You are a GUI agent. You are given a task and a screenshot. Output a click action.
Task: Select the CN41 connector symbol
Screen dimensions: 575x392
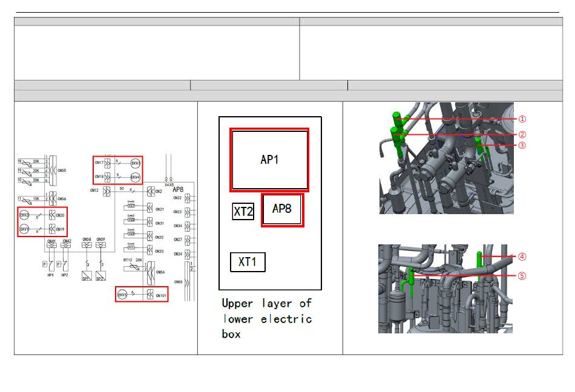coord(51,246)
